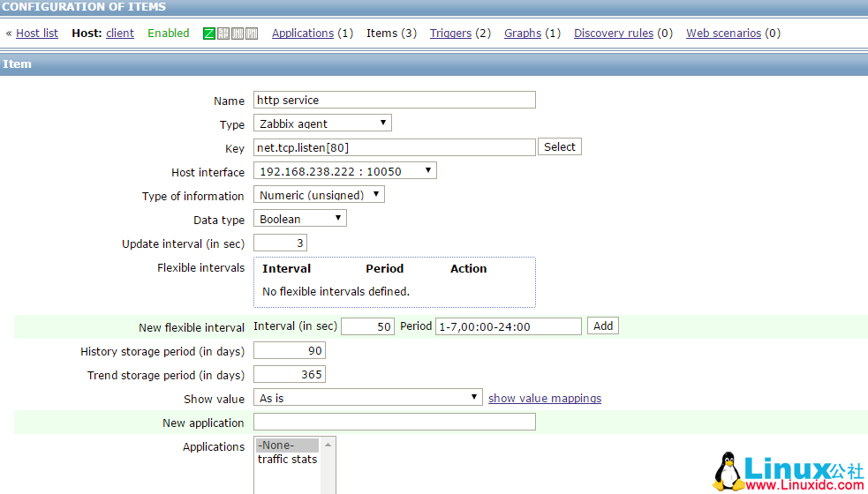Click the IPMI availability icon
The height and width of the screenshot is (494, 868).
[252, 34]
